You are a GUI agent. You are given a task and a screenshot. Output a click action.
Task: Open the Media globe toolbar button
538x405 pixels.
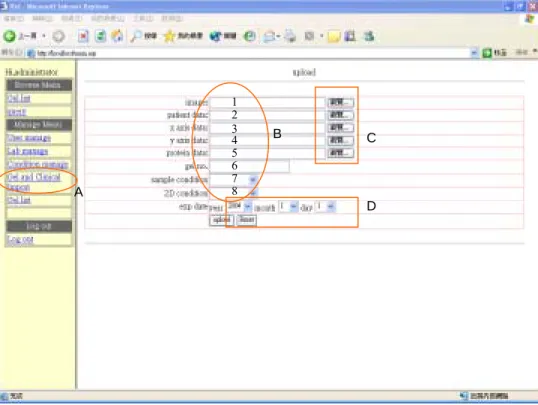point(223,36)
